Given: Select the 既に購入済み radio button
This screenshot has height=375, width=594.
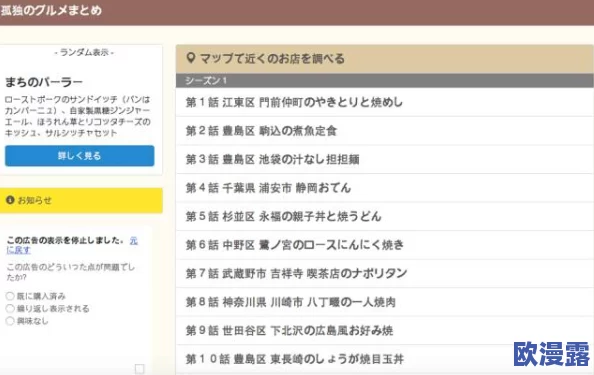Looking at the screenshot, I should 10,296.
